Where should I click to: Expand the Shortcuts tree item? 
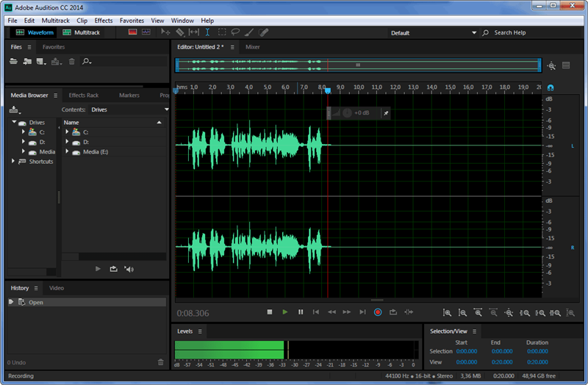click(13, 162)
